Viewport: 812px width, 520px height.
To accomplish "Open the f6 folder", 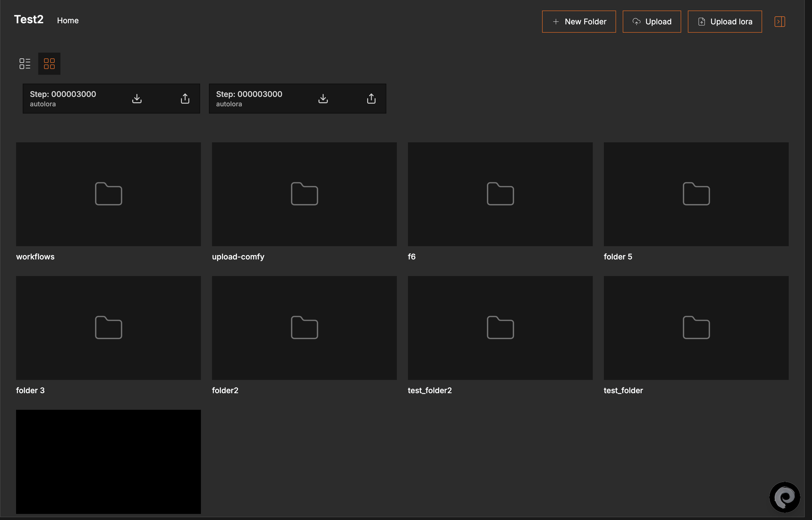I will coord(500,194).
